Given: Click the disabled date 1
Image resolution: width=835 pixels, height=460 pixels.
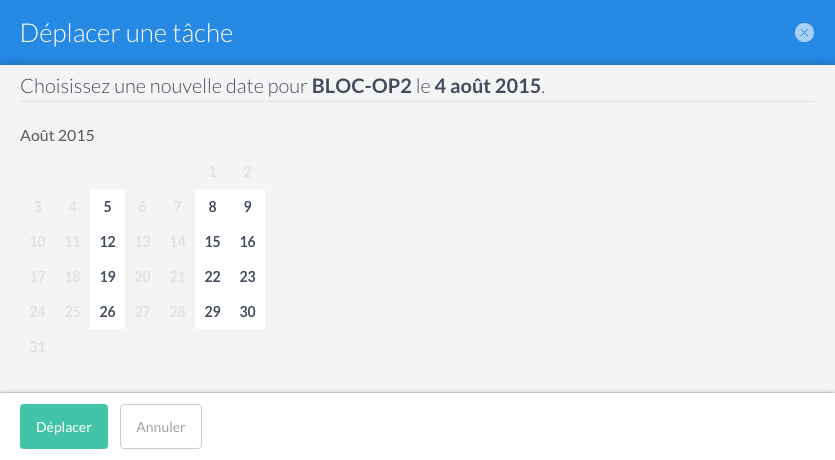Looking at the screenshot, I should pos(212,171).
